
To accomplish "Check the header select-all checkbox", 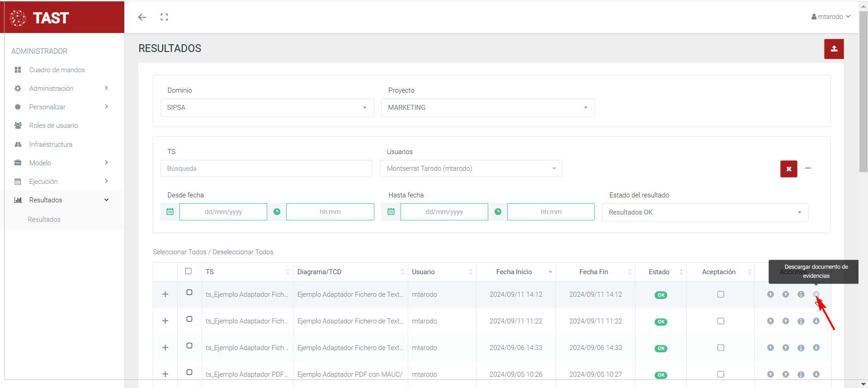I will pos(189,271).
